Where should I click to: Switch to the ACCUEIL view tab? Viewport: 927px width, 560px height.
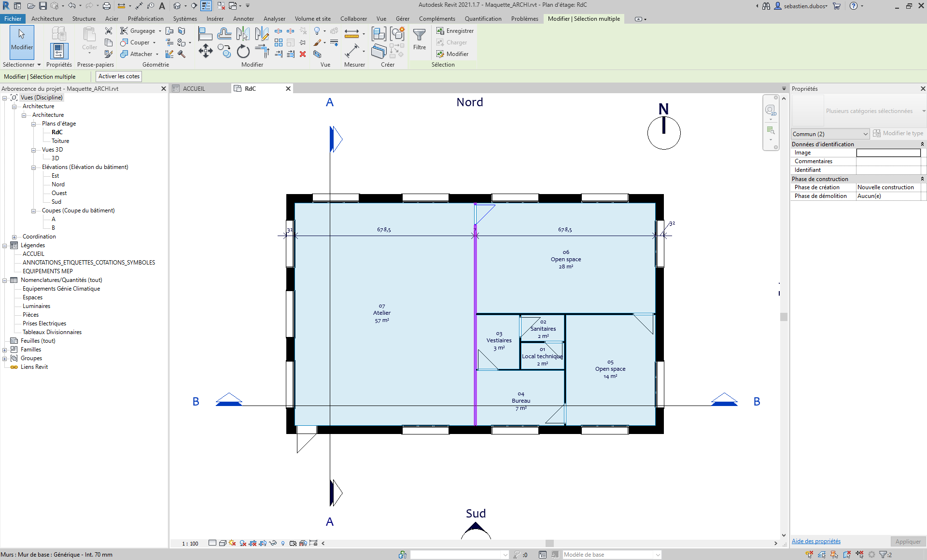(x=194, y=88)
